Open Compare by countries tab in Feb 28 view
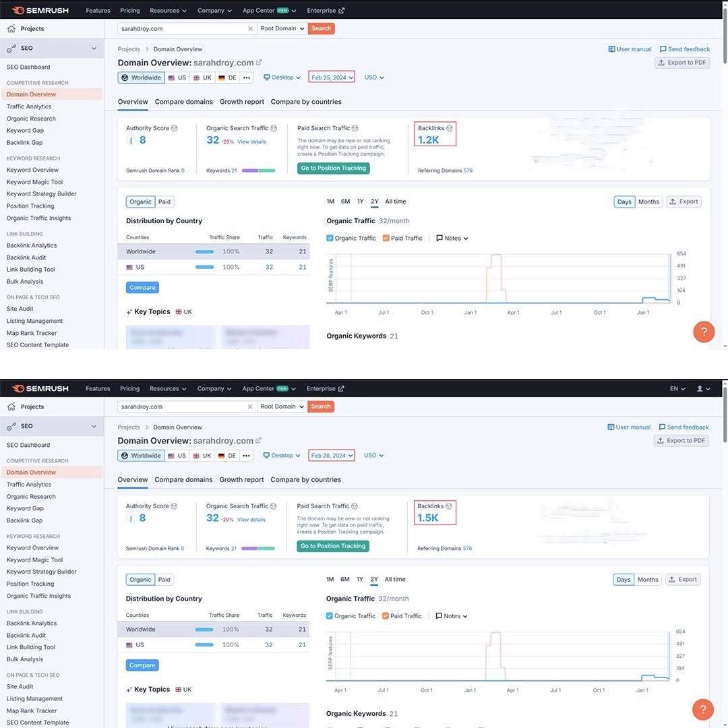The width and height of the screenshot is (728, 728). (305, 480)
